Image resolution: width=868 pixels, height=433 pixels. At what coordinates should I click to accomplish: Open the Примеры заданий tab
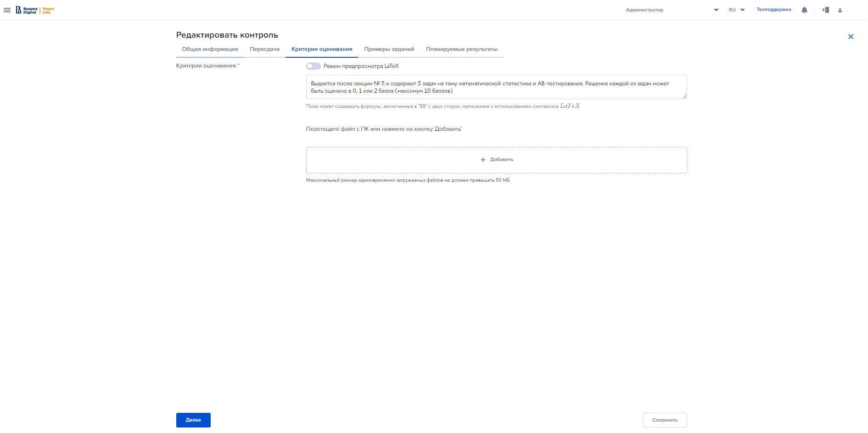(x=389, y=49)
